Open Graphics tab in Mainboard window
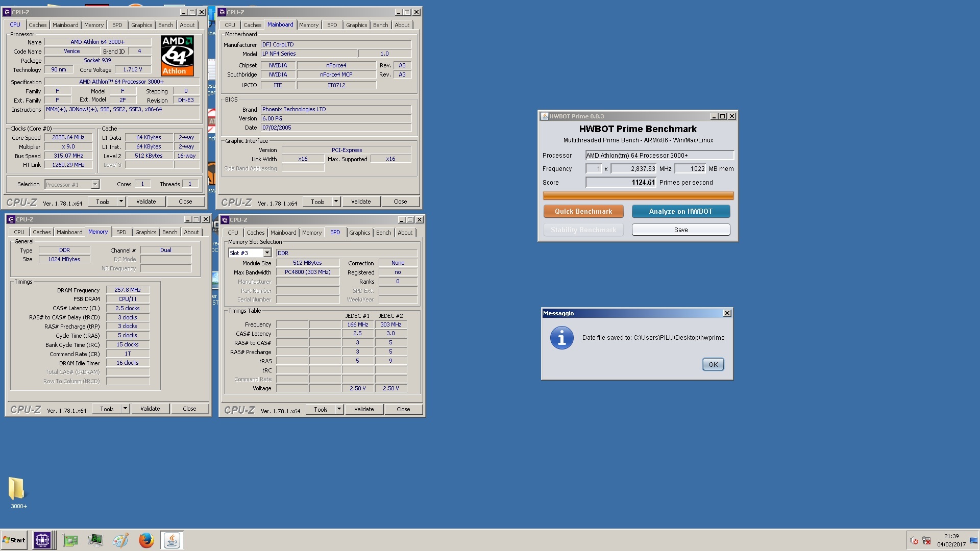The width and height of the screenshot is (980, 551). point(356,25)
